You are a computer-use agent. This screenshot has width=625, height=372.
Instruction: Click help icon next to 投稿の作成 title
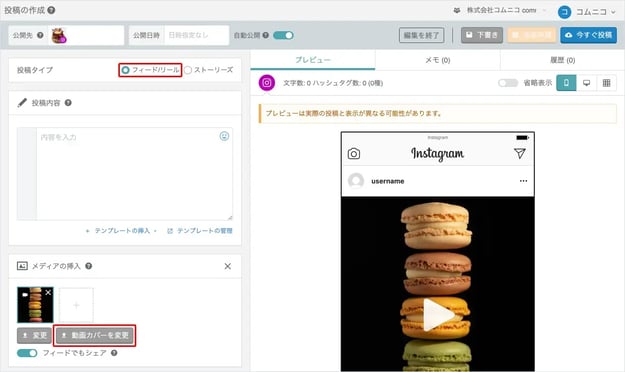pyautogui.click(x=51, y=10)
